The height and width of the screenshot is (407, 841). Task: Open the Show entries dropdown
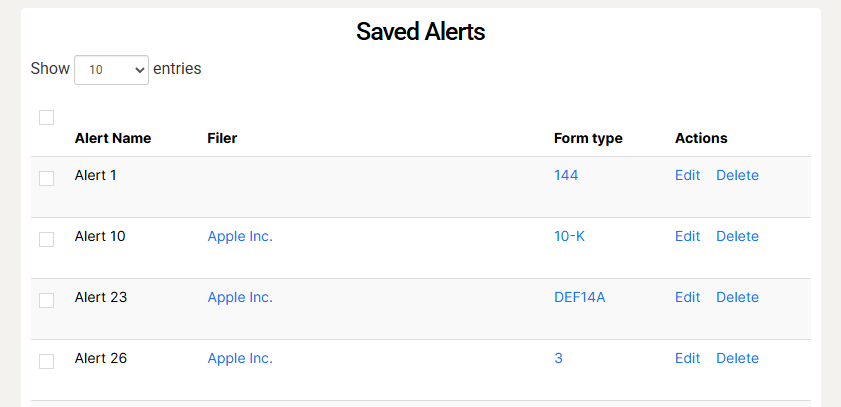click(x=111, y=70)
